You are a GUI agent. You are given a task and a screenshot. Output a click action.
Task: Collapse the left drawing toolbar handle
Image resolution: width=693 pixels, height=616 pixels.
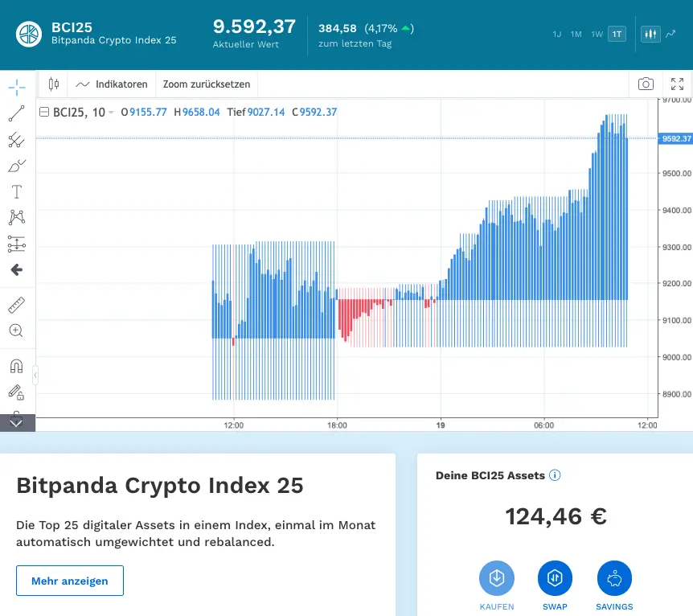coord(35,375)
